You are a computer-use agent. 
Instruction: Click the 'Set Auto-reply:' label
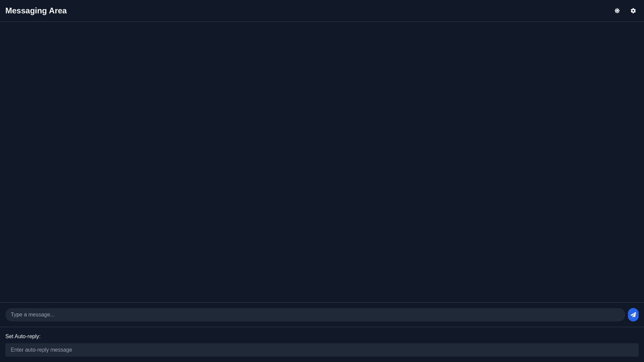pyautogui.click(x=23, y=337)
